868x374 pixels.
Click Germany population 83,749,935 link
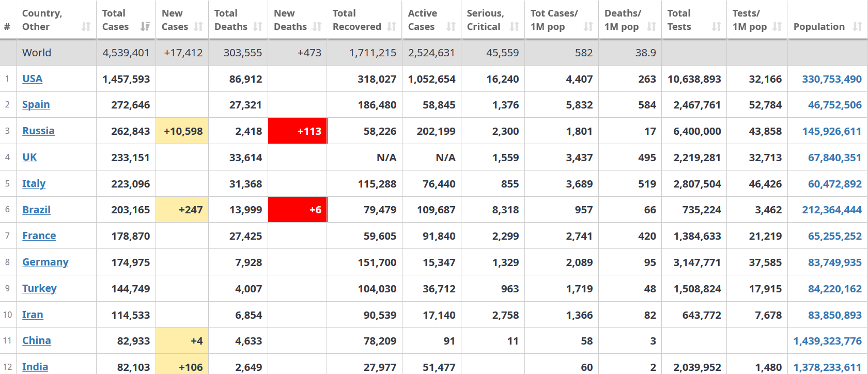[835, 262]
